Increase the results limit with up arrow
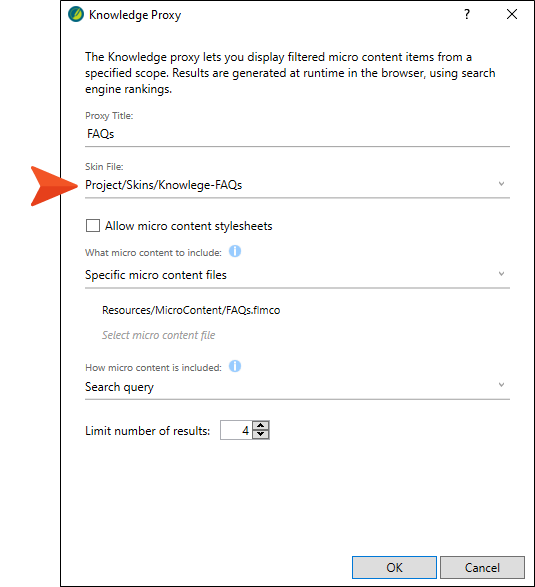The width and height of the screenshot is (535, 587). click(x=261, y=426)
